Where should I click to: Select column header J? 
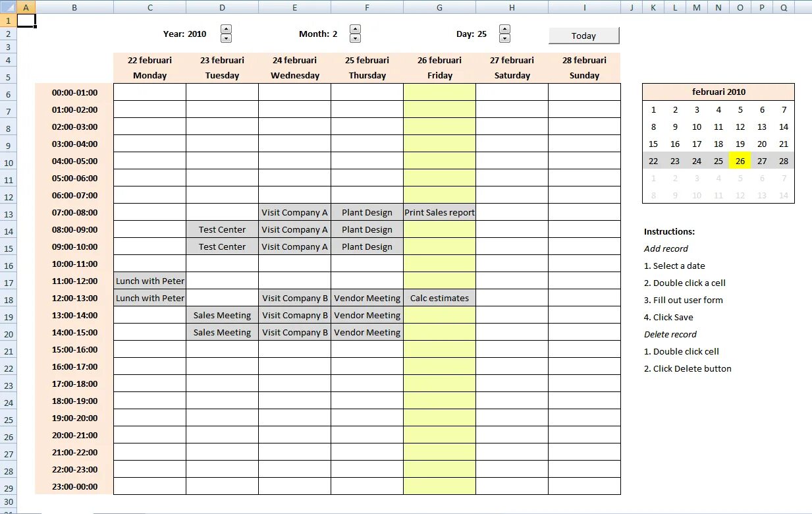[x=631, y=7]
